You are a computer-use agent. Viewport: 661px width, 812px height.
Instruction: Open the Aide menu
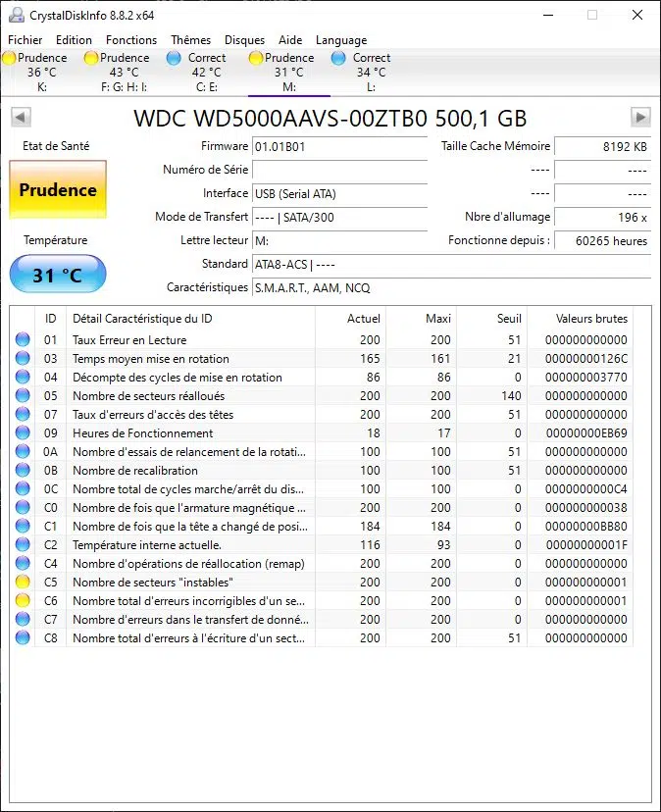290,40
